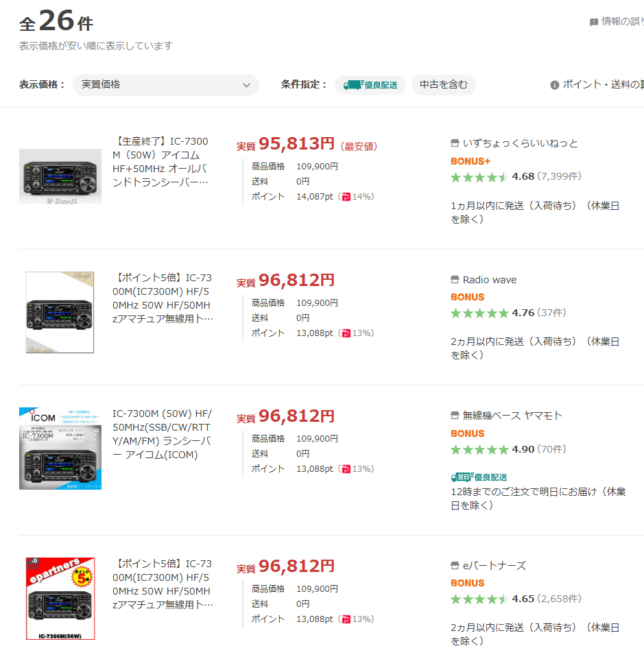Click the store icon beside いずちょっくらいいねっと
The height and width of the screenshot is (657, 644).
click(455, 143)
